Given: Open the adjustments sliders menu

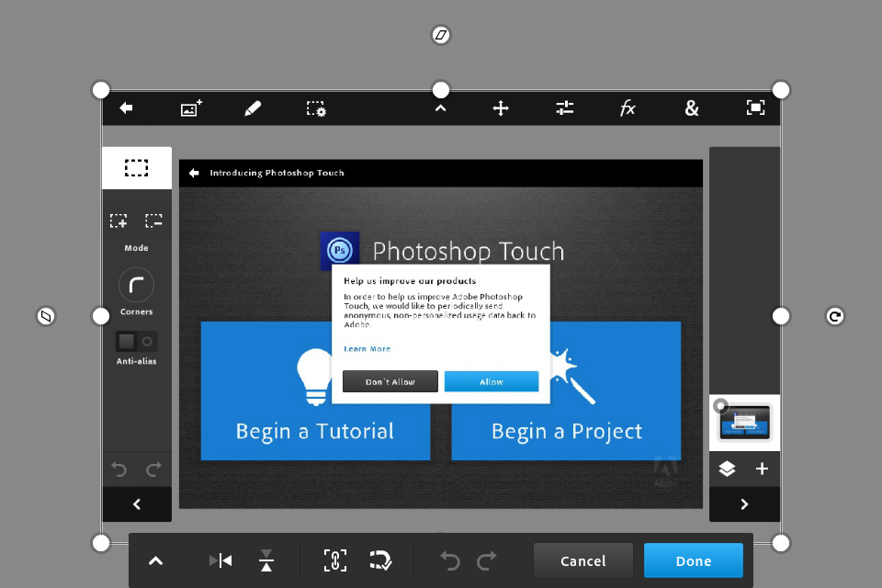Looking at the screenshot, I should 565,107.
